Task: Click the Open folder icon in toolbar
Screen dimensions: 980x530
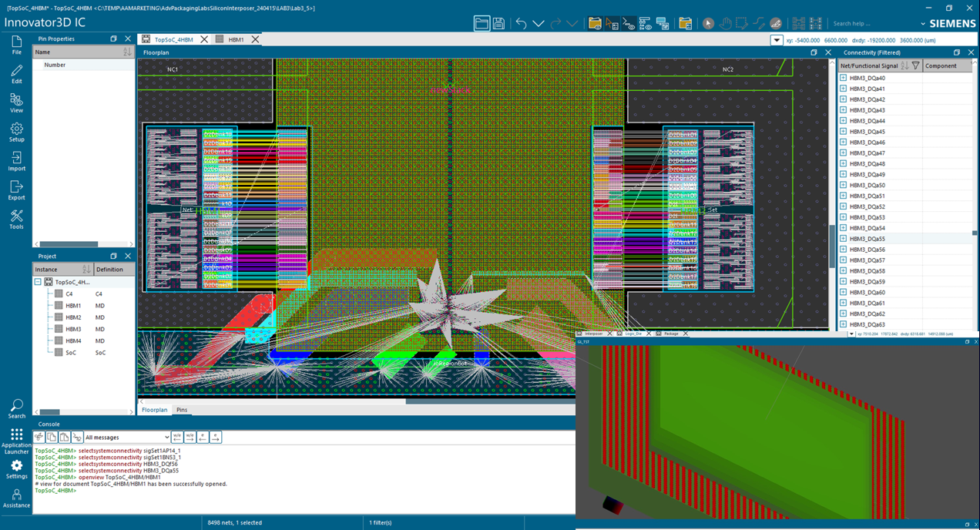Action: 482,23
